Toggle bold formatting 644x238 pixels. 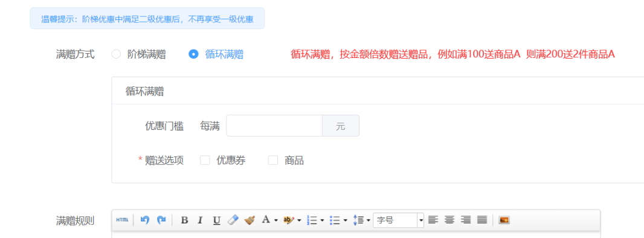coord(184,220)
